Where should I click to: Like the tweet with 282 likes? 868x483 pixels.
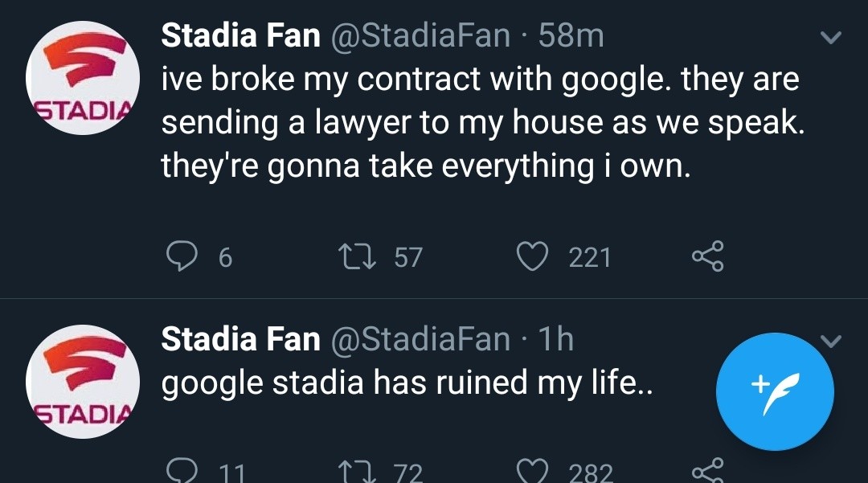tap(531, 471)
